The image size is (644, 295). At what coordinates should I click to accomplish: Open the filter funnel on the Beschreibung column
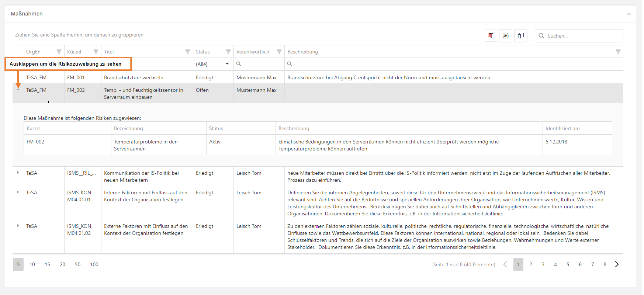point(618,52)
